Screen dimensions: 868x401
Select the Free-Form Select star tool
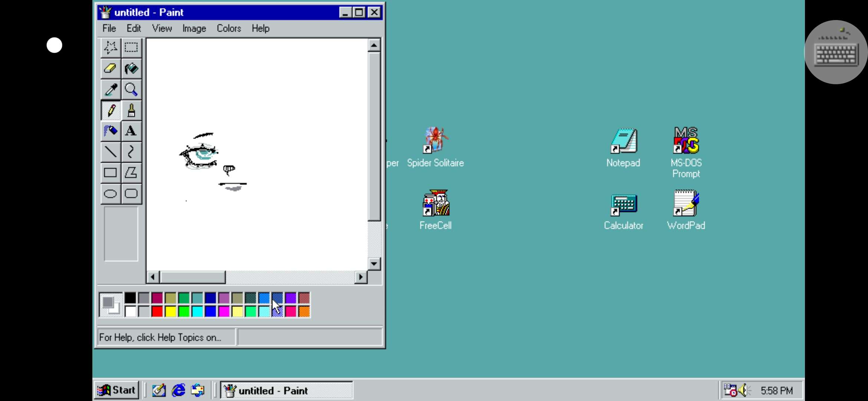pyautogui.click(x=111, y=48)
